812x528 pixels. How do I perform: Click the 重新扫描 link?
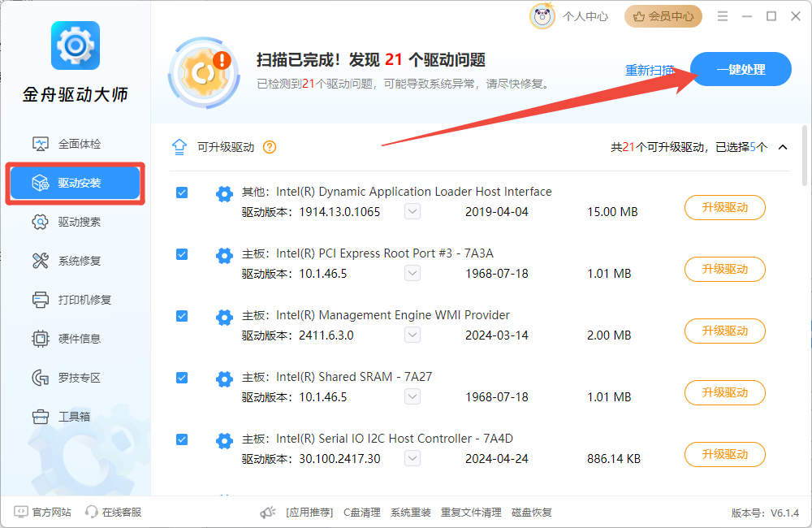(650, 70)
